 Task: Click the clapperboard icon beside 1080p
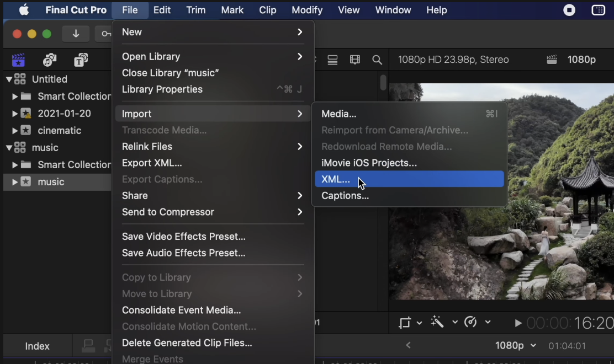click(552, 60)
